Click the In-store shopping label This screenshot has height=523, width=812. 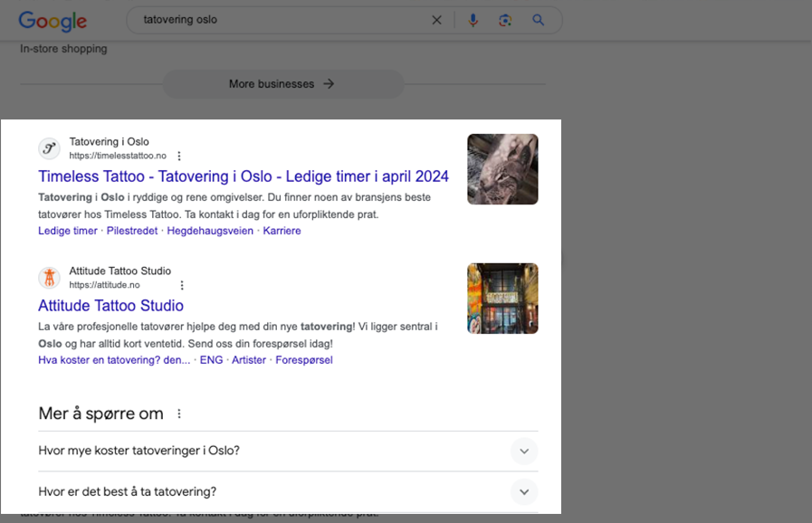[x=63, y=49]
